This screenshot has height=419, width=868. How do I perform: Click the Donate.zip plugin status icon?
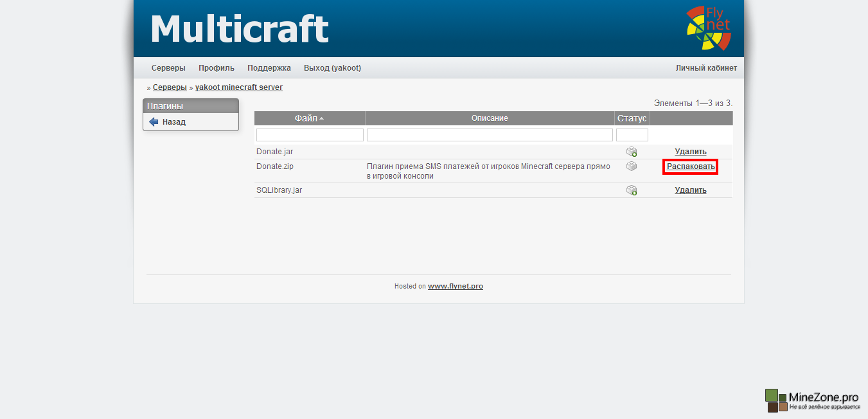632,166
